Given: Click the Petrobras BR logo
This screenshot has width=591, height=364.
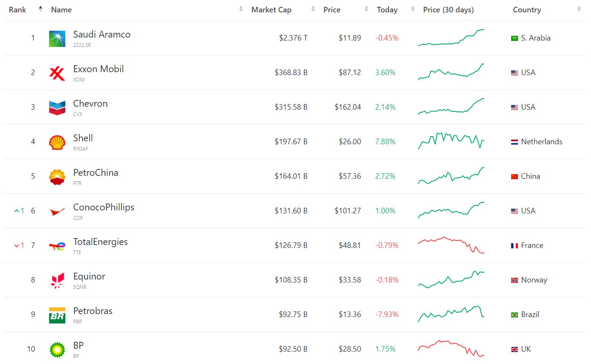Looking at the screenshot, I should [x=57, y=315].
